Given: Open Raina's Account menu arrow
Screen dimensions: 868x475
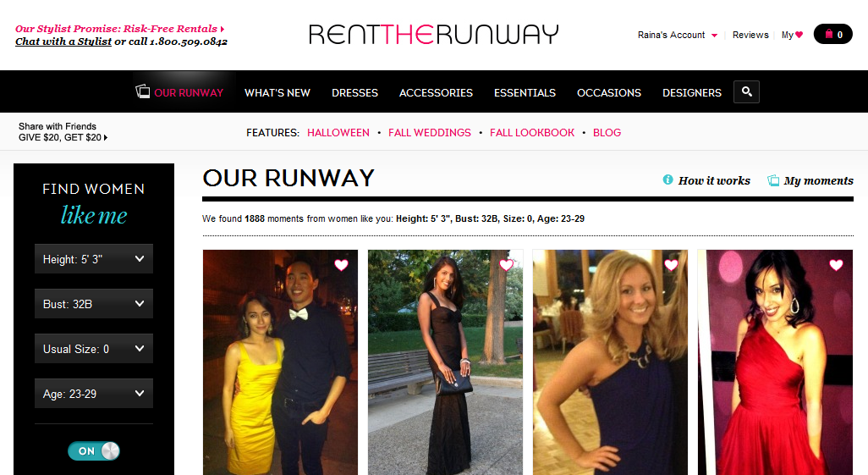Looking at the screenshot, I should coord(714,36).
